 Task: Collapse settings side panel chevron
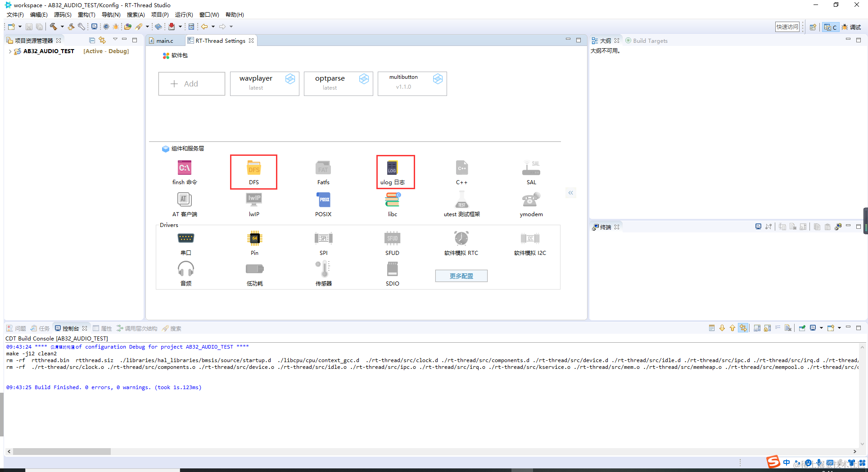(570, 193)
